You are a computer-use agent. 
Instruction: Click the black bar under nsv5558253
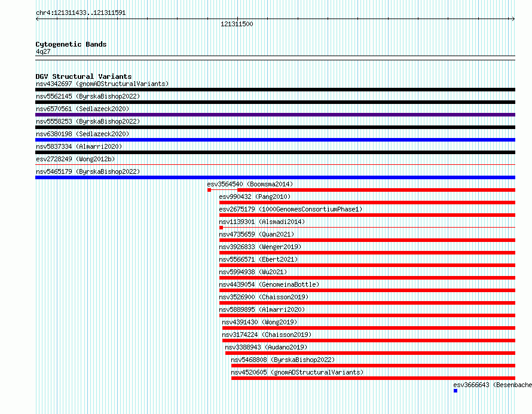pos(275,127)
